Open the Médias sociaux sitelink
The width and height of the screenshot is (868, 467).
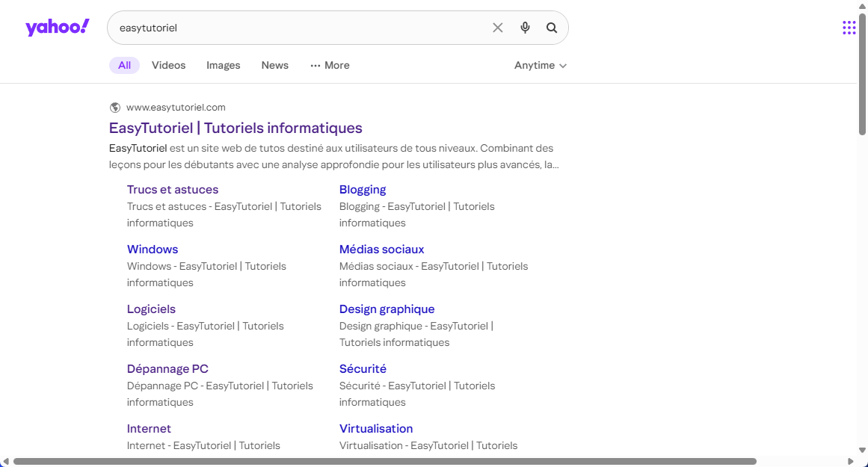[x=381, y=250]
